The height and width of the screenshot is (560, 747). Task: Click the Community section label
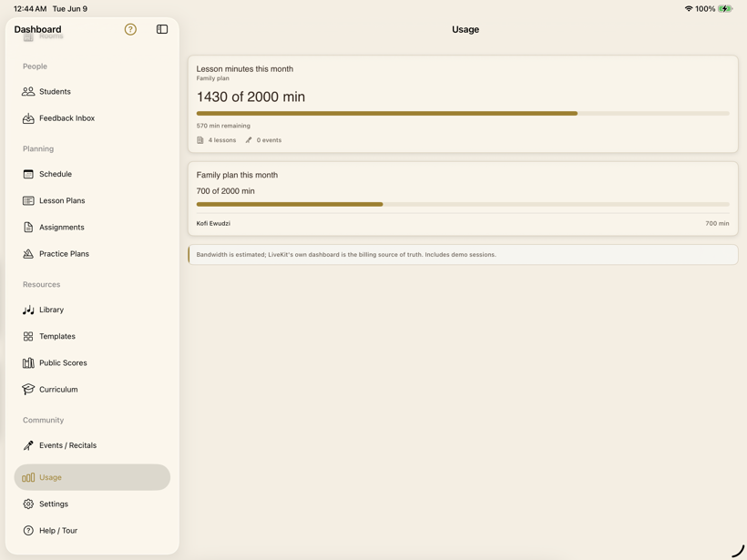43,420
